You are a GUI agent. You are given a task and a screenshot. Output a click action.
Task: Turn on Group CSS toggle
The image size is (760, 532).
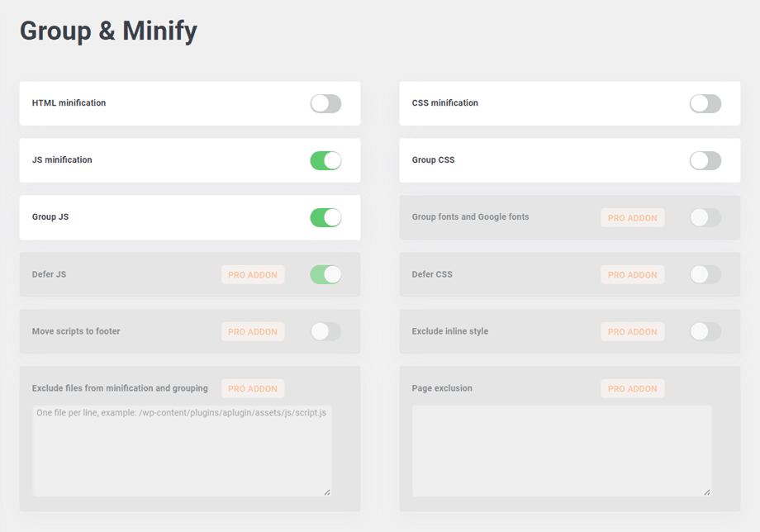(x=705, y=160)
